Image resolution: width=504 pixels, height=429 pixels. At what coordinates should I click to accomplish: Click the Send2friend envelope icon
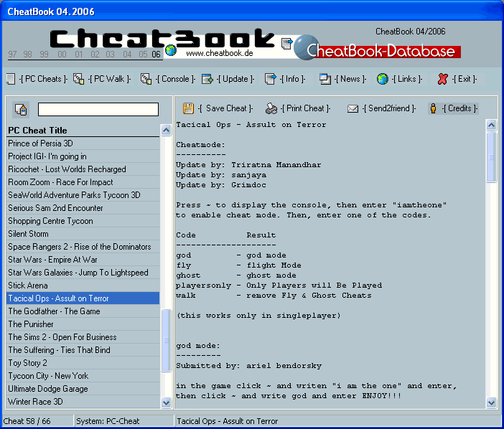(x=353, y=109)
